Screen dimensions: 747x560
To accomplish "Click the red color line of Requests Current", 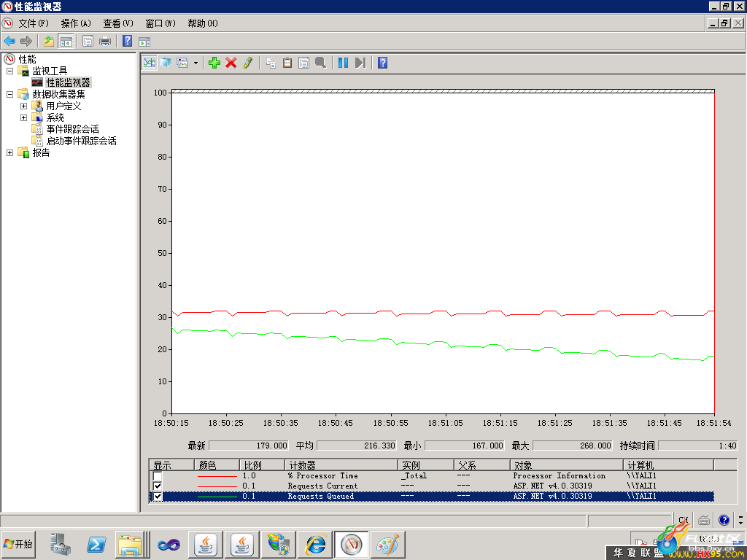I will coord(217,486).
